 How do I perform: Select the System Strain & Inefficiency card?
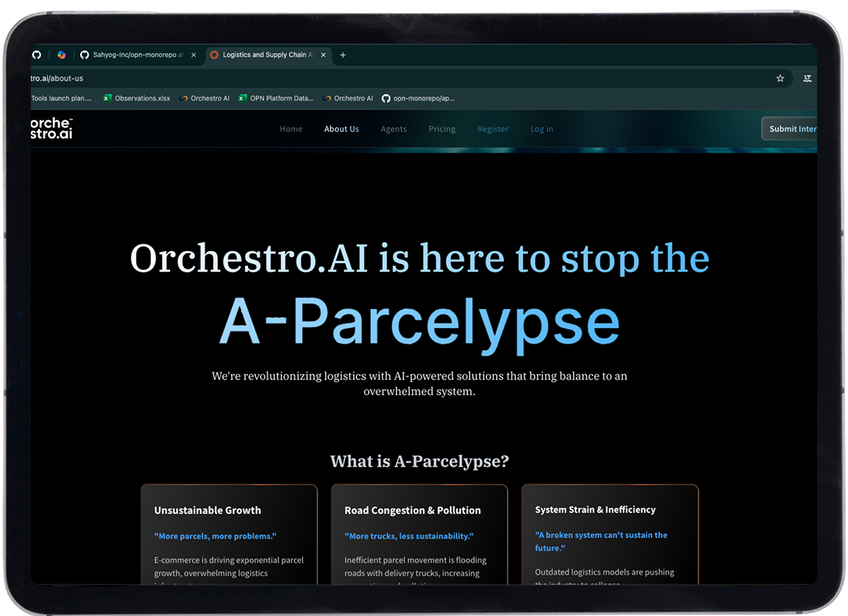click(x=610, y=534)
